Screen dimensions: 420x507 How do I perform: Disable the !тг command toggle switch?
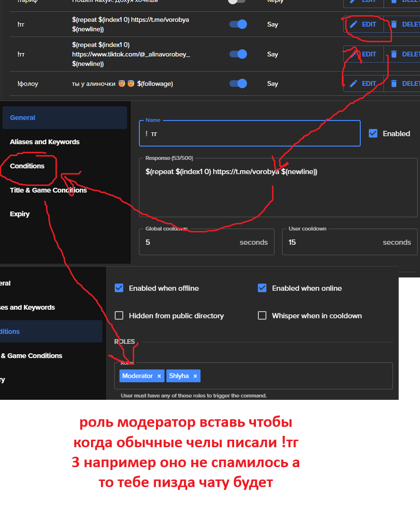tap(237, 24)
